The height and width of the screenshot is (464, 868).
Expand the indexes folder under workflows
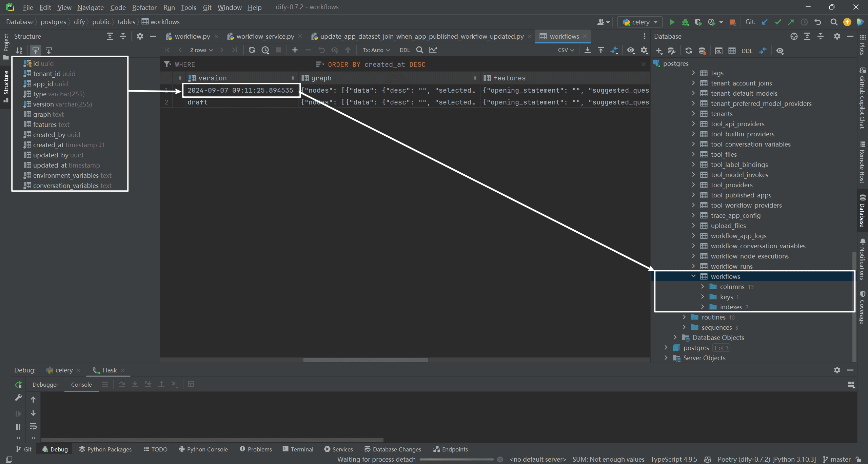click(703, 307)
